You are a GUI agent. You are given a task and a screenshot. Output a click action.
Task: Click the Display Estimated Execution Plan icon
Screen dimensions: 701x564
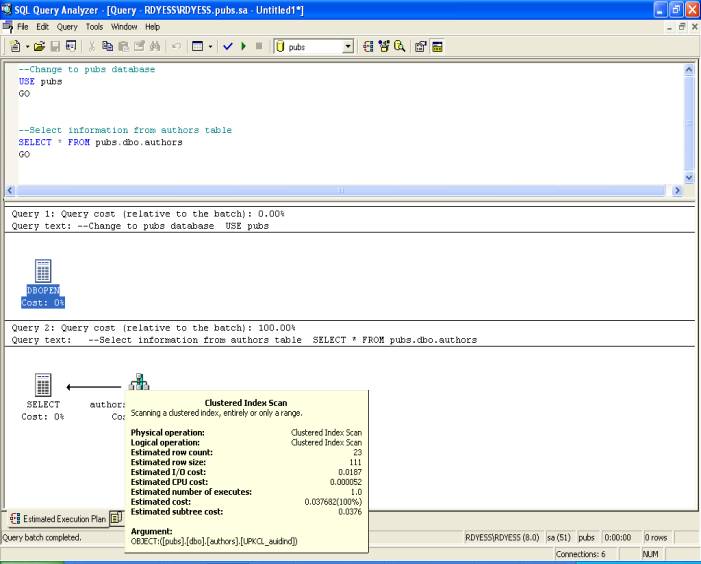tap(369, 46)
